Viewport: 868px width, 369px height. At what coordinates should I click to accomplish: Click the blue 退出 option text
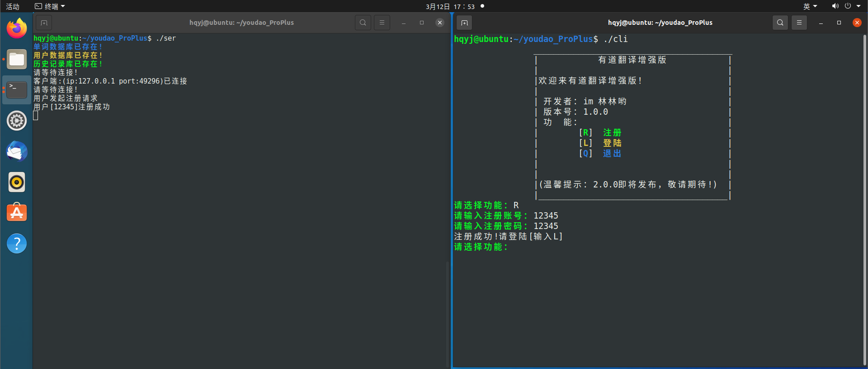[612, 154]
